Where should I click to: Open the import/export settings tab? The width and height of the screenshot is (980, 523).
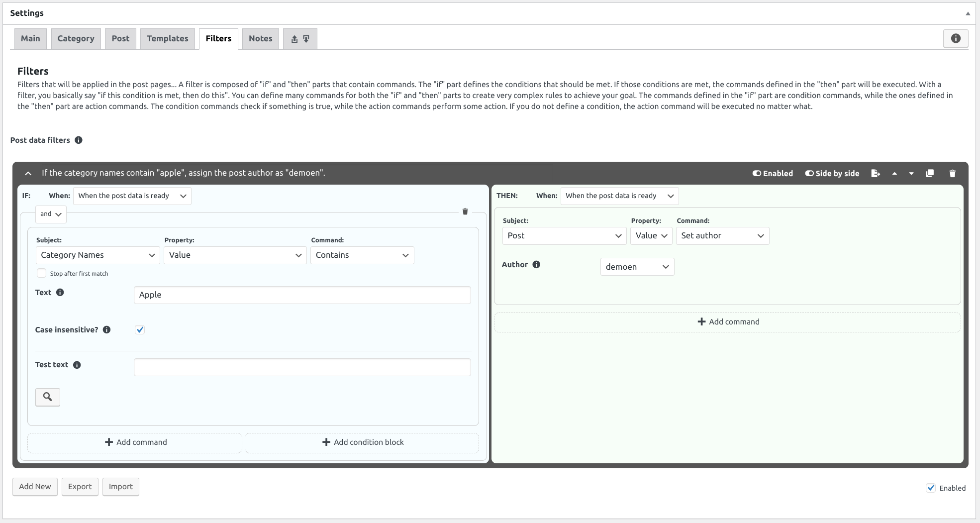[x=300, y=39]
